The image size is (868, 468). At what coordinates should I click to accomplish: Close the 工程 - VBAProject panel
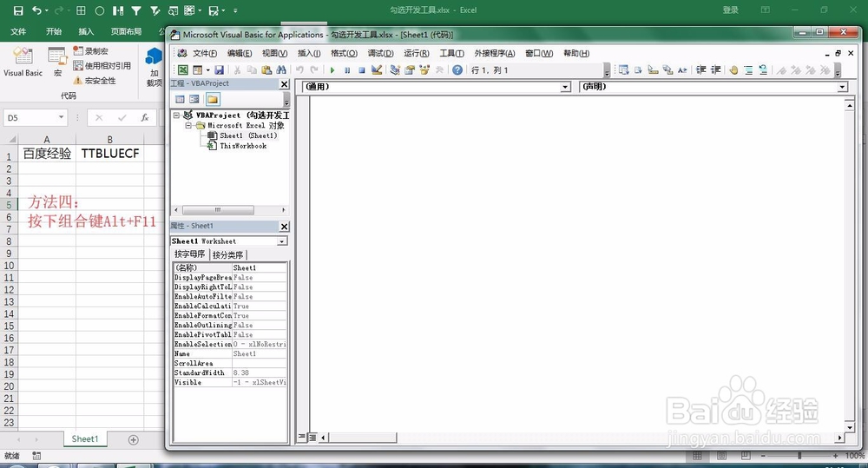pos(284,84)
